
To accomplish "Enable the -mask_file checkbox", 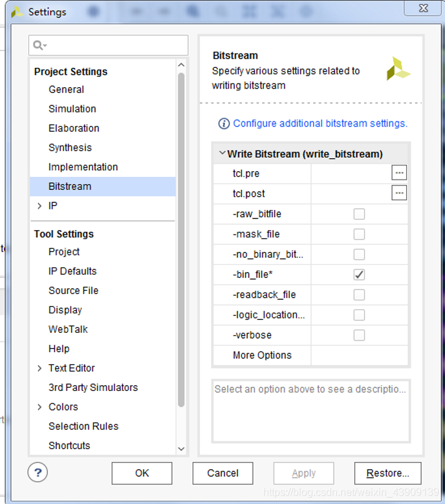I will click(359, 235).
